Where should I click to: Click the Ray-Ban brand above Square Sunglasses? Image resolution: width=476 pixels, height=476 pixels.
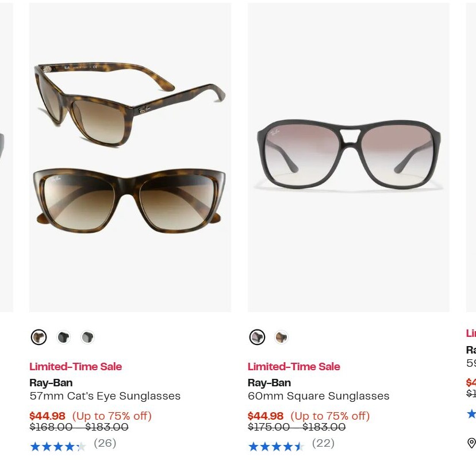click(270, 383)
